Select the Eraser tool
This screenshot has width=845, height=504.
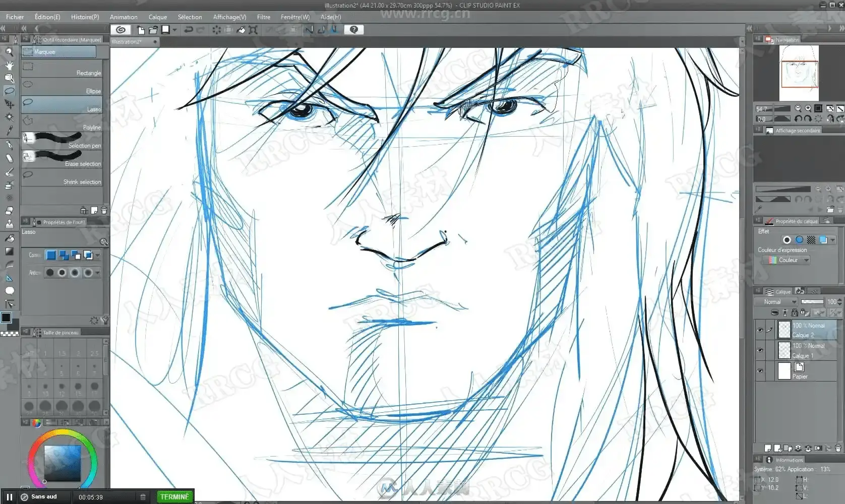pyautogui.click(x=9, y=211)
